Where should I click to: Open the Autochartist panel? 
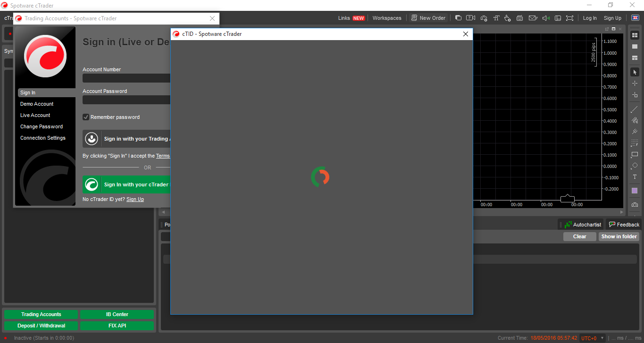coord(583,225)
